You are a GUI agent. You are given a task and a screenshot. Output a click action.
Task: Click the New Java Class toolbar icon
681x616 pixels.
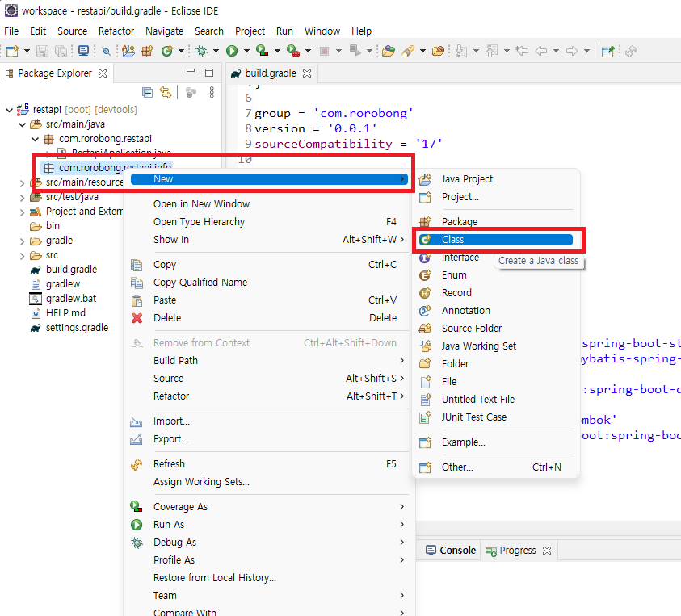[x=166, y=51]
